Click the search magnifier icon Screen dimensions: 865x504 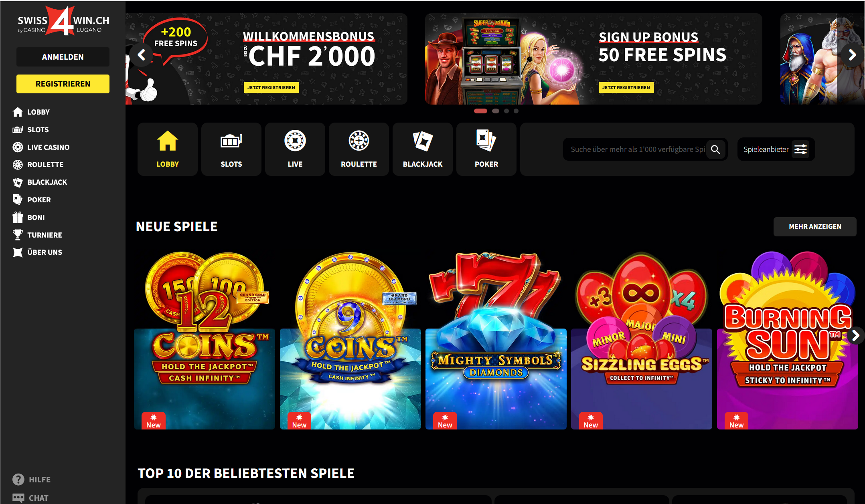tap(715, 149)
